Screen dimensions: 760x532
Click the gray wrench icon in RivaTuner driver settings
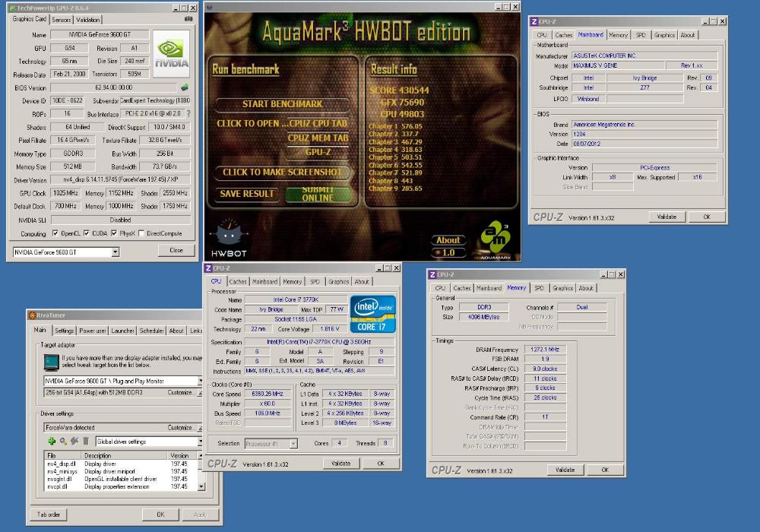click(x=74, y=441)
